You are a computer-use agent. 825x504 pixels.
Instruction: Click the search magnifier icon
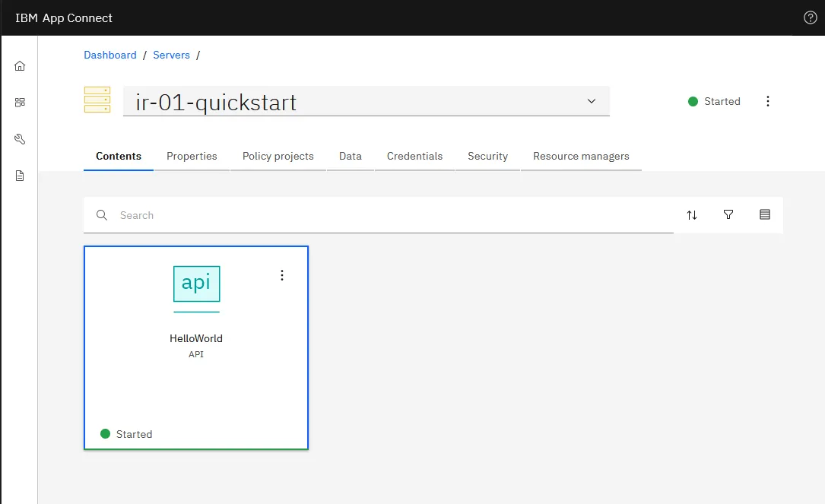(102, 214)
